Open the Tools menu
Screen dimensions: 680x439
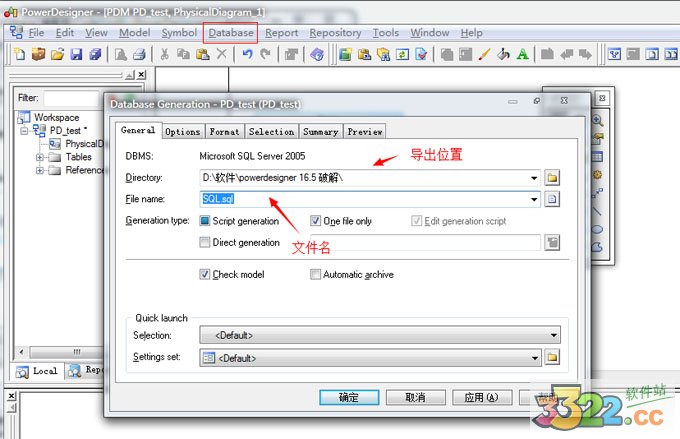[x=385, y=33]
